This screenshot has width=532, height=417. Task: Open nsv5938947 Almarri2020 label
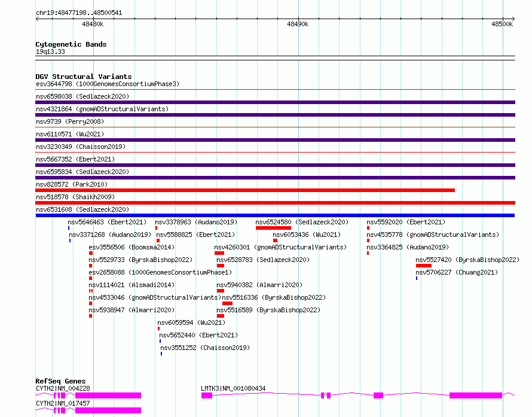(132, 310)
